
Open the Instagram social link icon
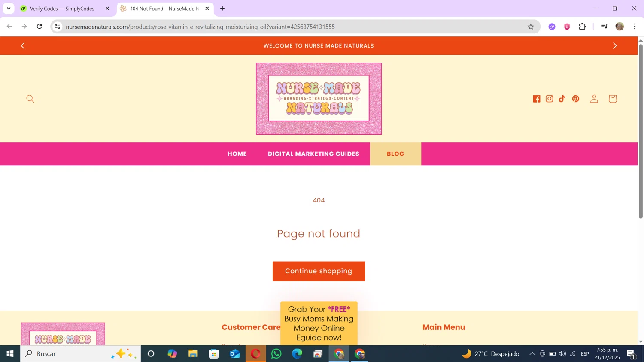pos(549,99)
